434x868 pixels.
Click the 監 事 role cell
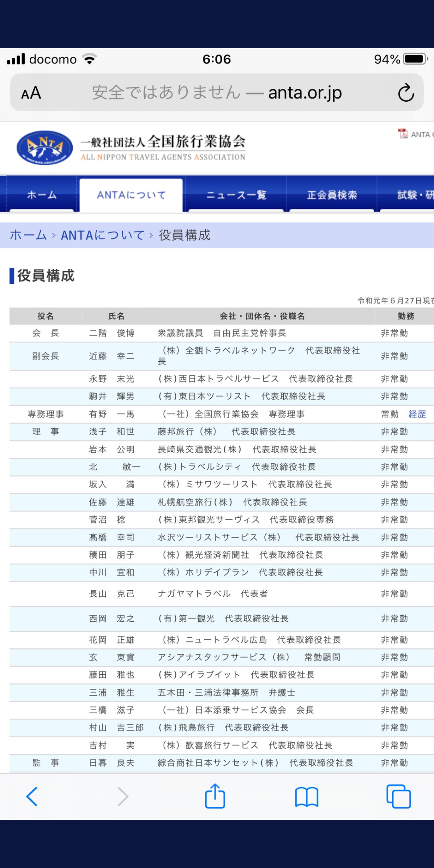46,763
